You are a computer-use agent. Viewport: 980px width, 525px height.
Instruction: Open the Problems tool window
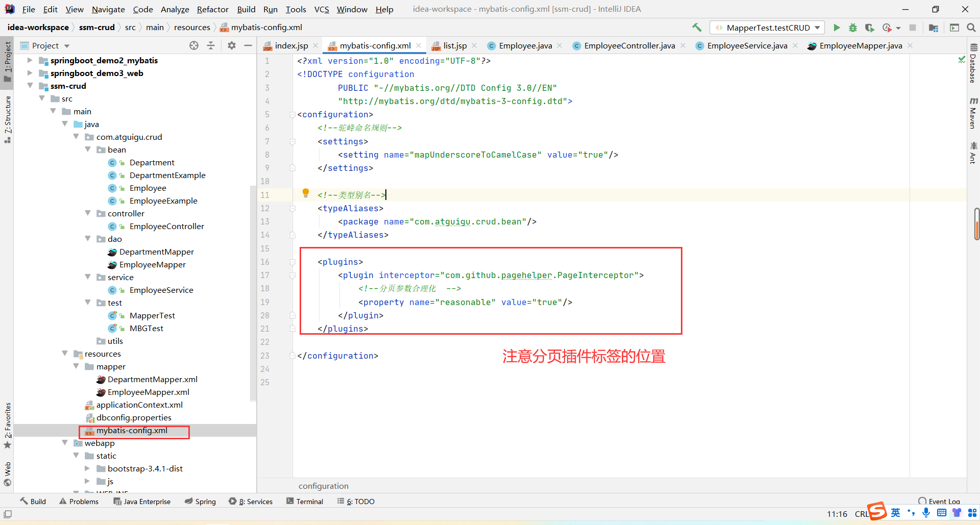79,502
